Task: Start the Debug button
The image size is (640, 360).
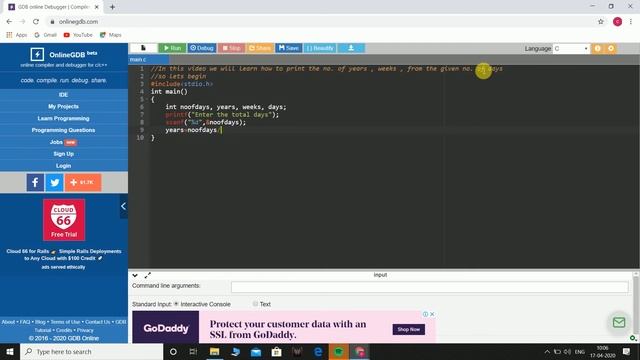Action: coord(202,48)
